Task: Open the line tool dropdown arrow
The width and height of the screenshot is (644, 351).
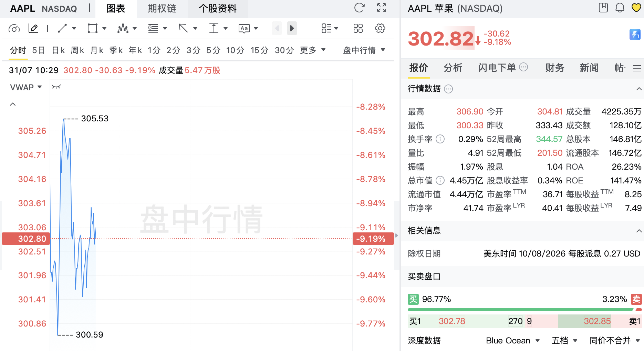Action: (74, 28)
